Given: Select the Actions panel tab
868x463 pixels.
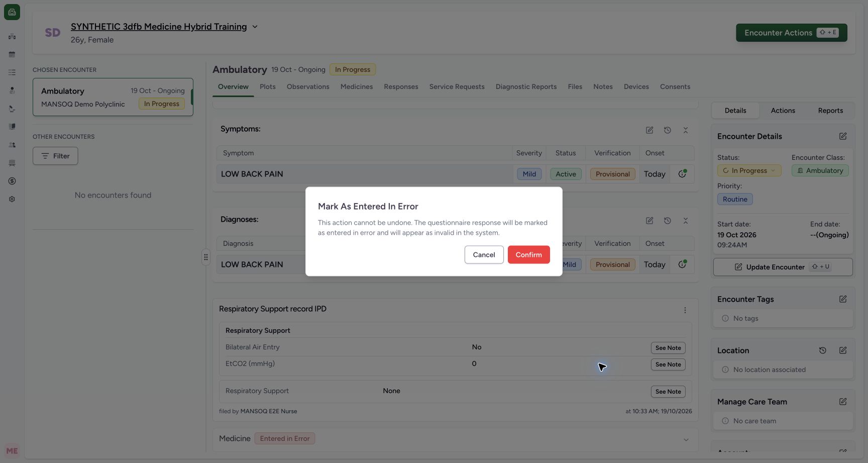Looking at the screenshot, I should pos(783,111).
